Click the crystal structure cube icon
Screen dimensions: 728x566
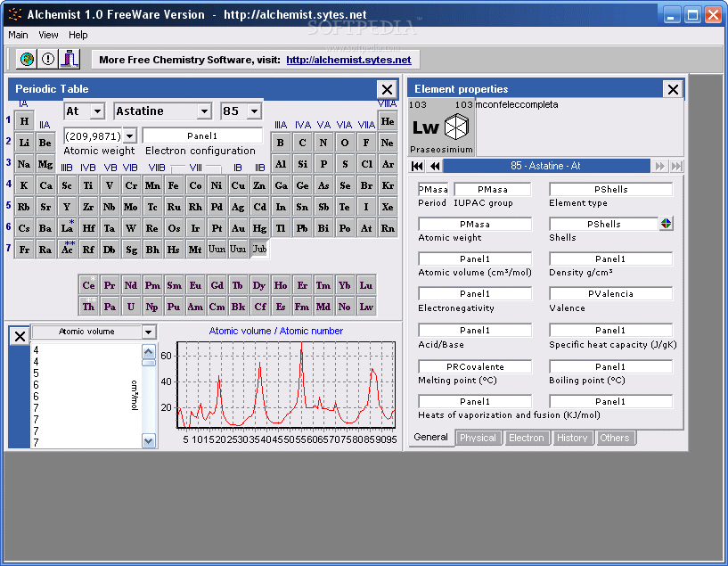coord(456,127)
